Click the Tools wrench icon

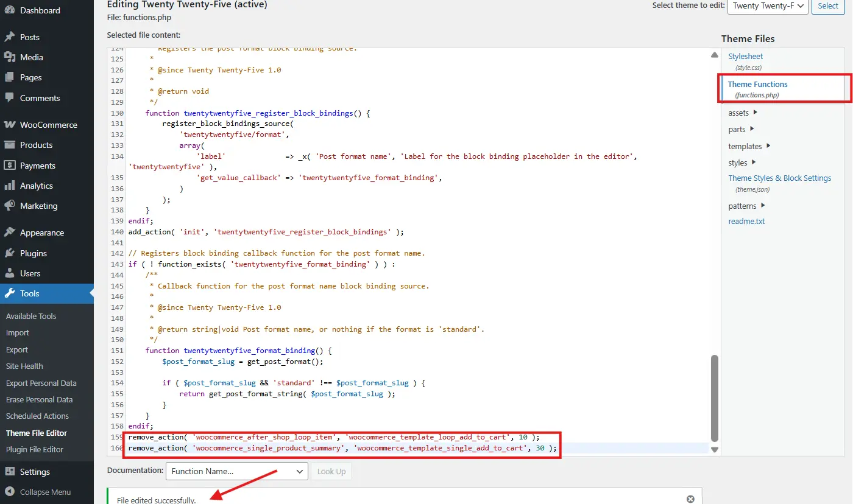(10, 293)
